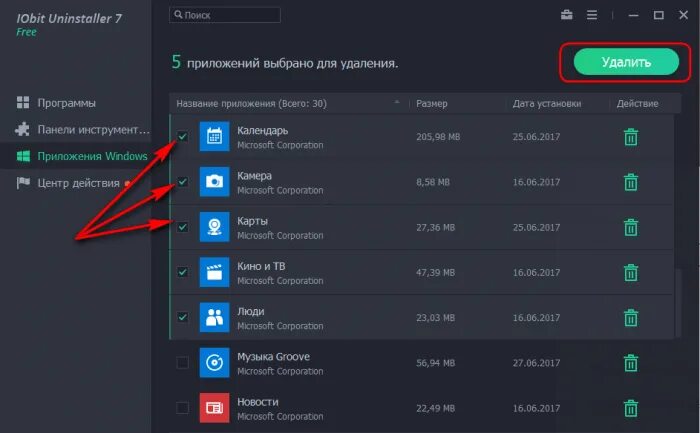
Task: Select the Новости app name
Action: click(x=258, y=402)
